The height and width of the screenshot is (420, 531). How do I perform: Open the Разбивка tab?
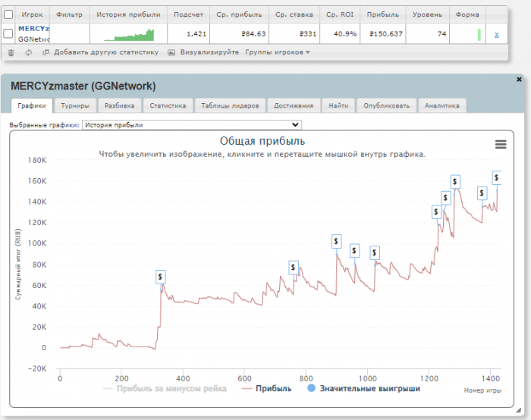click(120, 105)
